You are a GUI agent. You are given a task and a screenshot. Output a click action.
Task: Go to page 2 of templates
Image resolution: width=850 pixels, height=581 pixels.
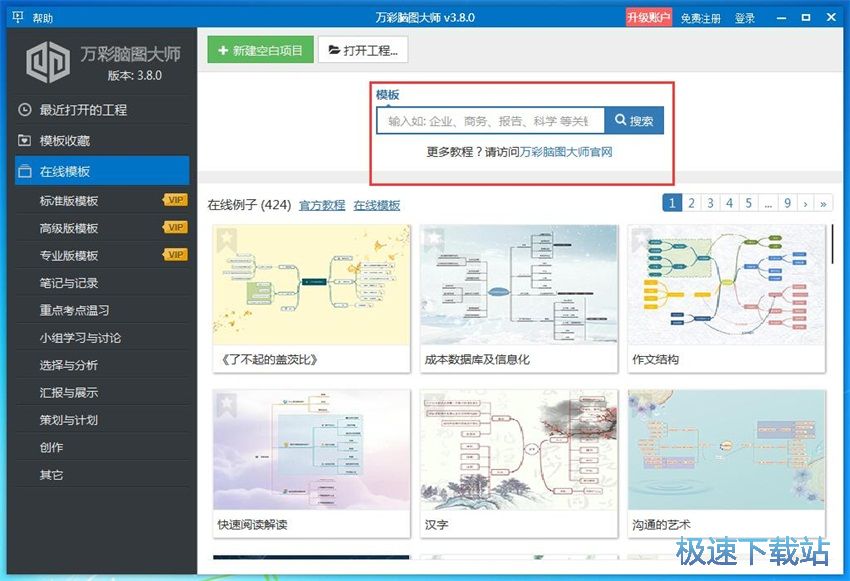[x=691, y=203]
